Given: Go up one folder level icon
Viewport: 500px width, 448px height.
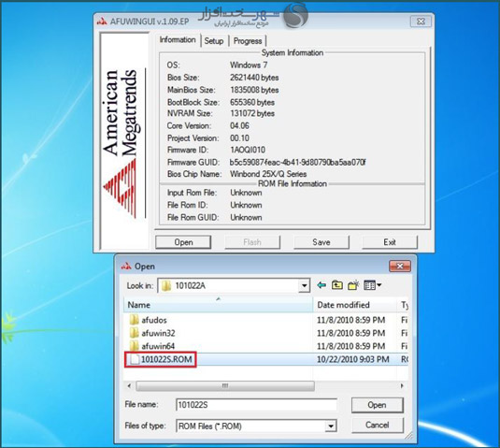Looking at the screenshot, I should point(336,285).
